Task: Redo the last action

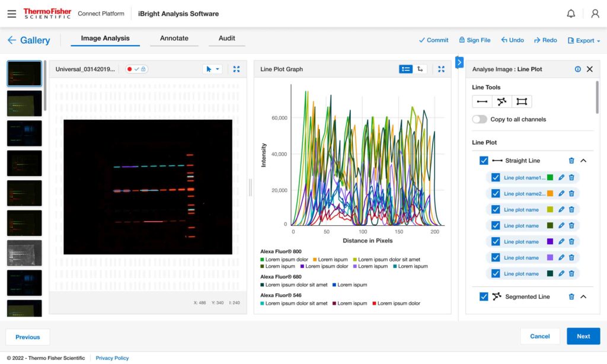Action: pyautogui.click(x=545, y=40)
